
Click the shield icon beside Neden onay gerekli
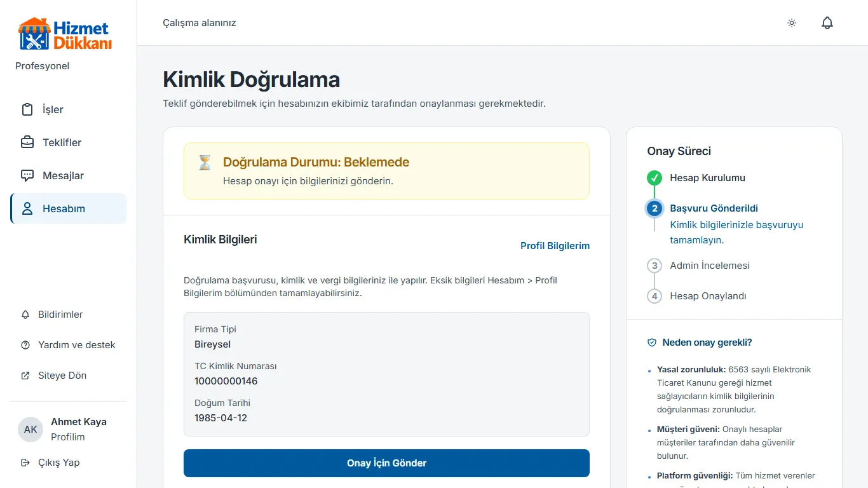coord(652,342)
